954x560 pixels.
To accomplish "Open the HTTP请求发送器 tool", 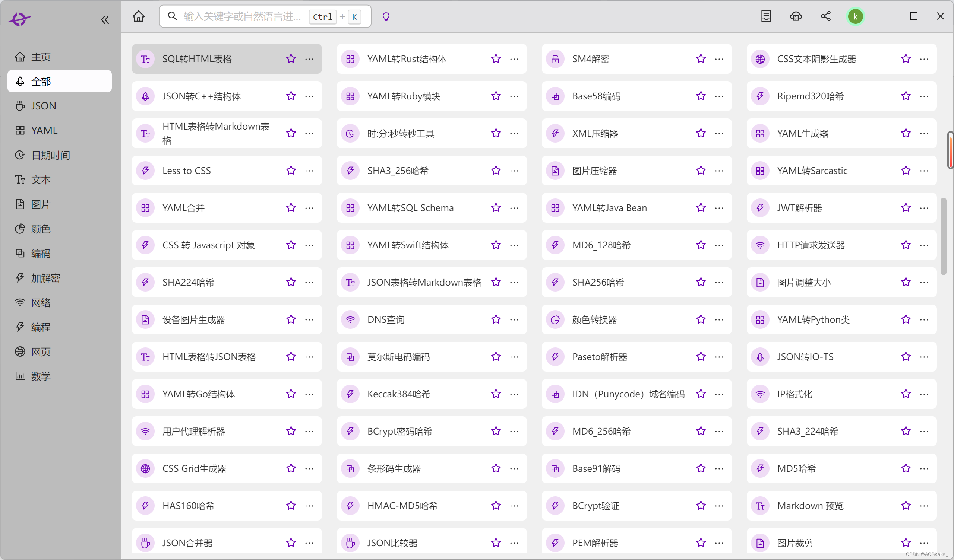I will 811,245.
